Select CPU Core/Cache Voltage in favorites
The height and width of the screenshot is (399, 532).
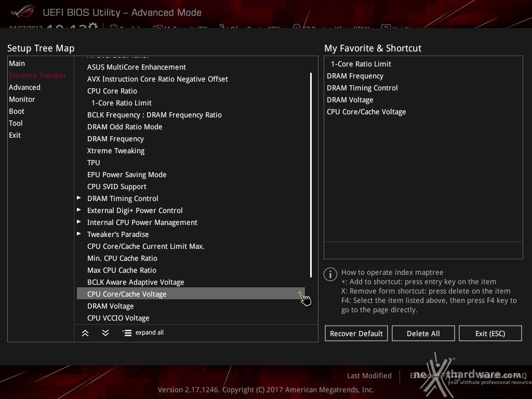366,112
